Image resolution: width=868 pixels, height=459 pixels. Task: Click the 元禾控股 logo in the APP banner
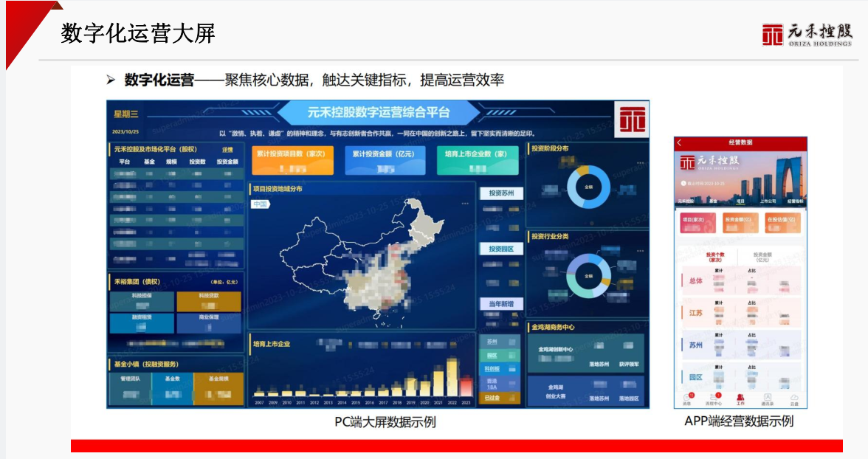click(x=709, y=162)
